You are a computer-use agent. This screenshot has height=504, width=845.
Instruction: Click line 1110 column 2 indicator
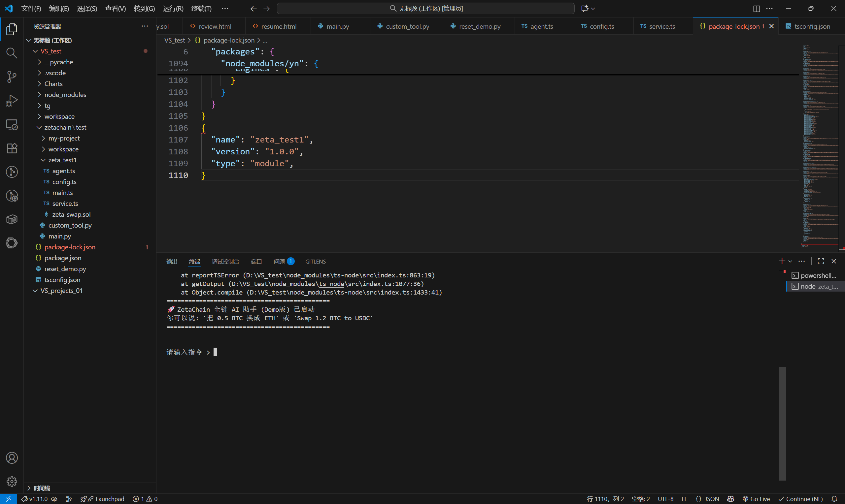pos(605,499)
